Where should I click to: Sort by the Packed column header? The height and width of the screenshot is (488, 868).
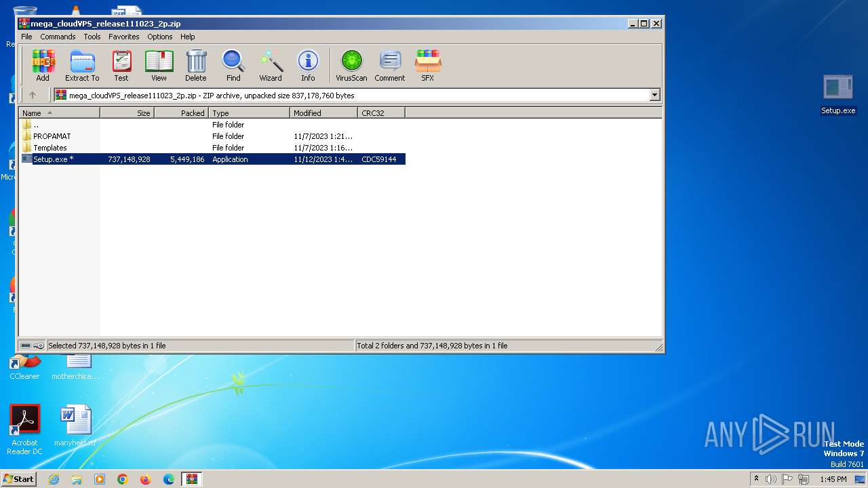tap(182, 113)
